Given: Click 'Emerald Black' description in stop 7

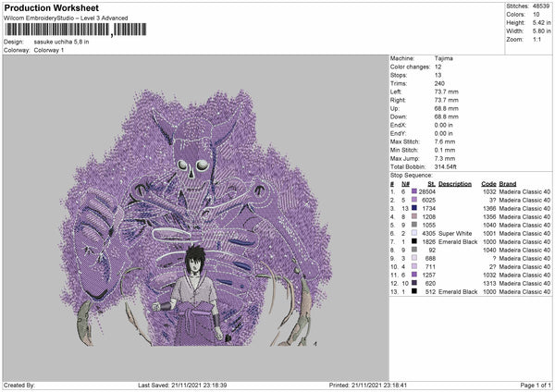Looking at the screenshot, I should tap(458, 241).
